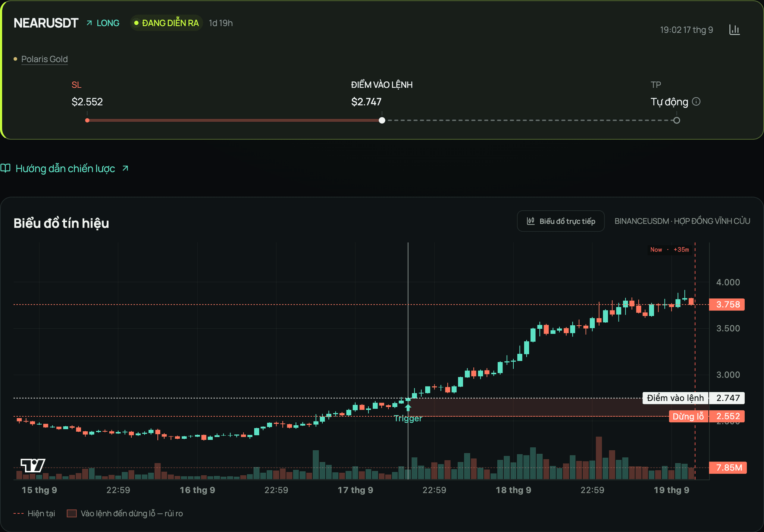
Task: Click the 4.000 price axis label
Action: (x=728, y=282)
